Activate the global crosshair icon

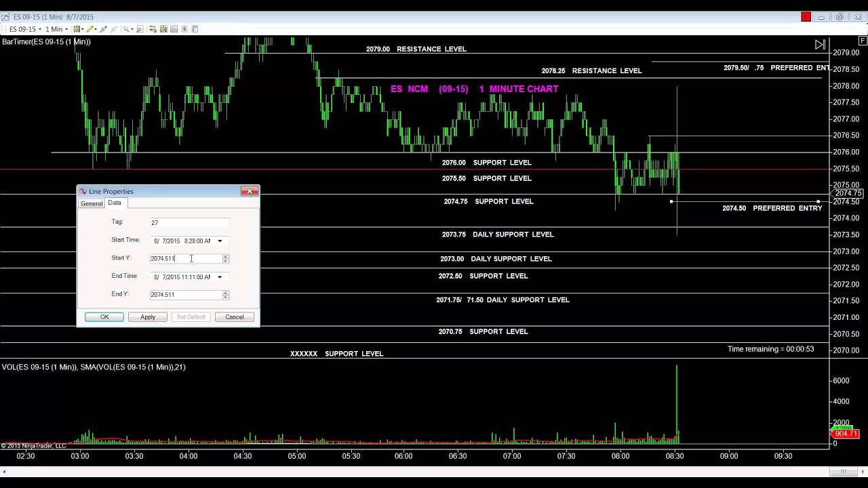(103, 29)
